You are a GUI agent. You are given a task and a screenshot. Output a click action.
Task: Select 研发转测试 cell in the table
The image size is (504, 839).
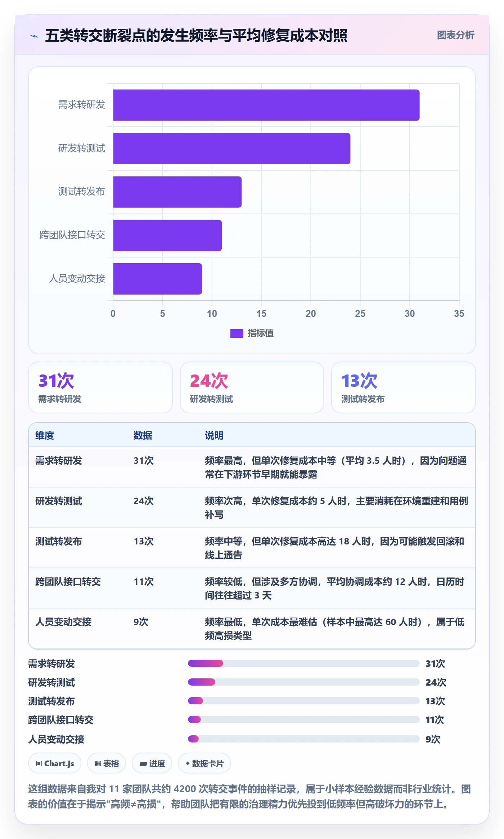coord(59,501)
